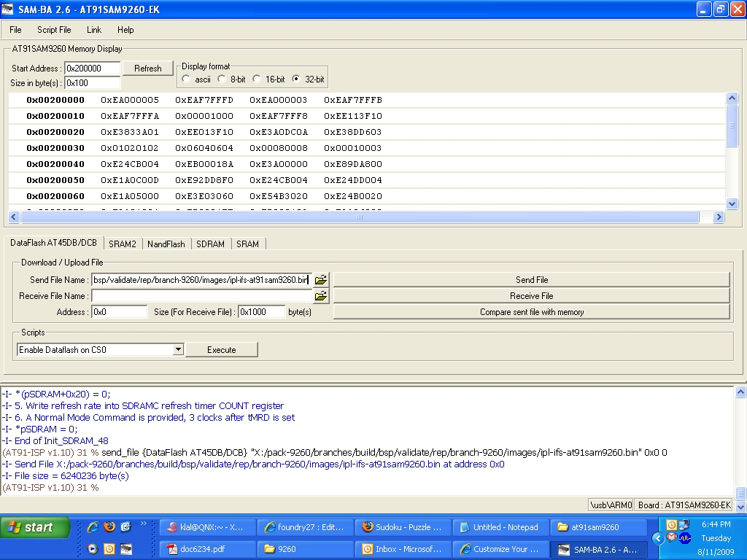Click the Receive File Name browse folder icon
747x560 pixels.
321,296
